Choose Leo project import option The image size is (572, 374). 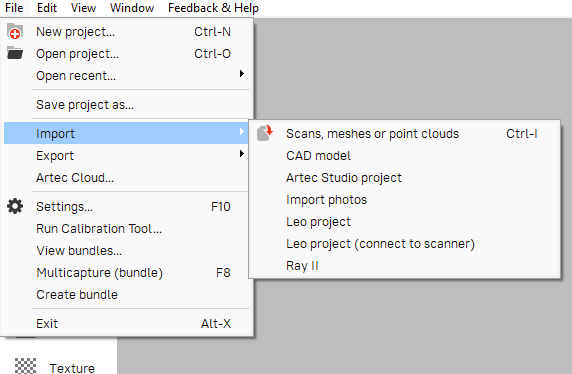(405, 221)
